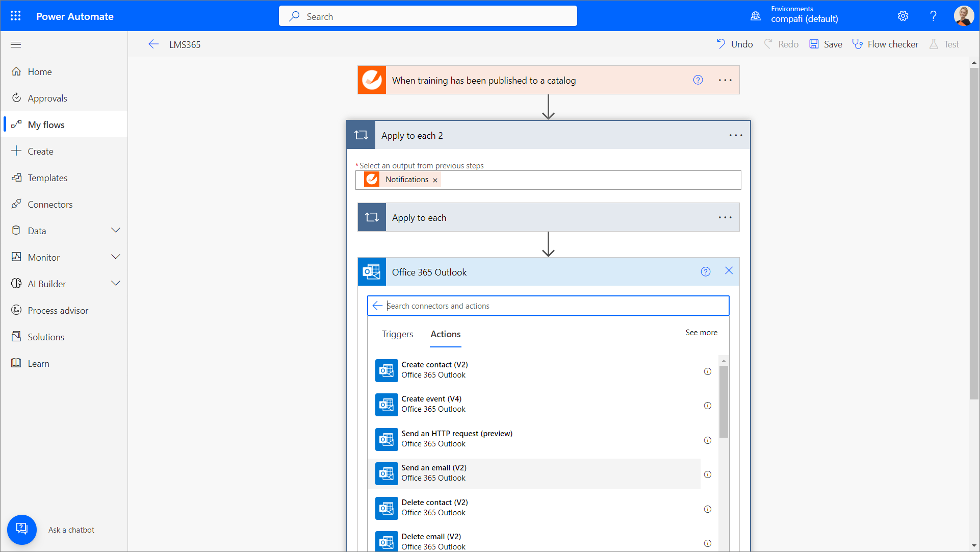The image size is (980, 552).
Task: Click the Undo button
Action: pyautogui.click(x=735, y=44)
